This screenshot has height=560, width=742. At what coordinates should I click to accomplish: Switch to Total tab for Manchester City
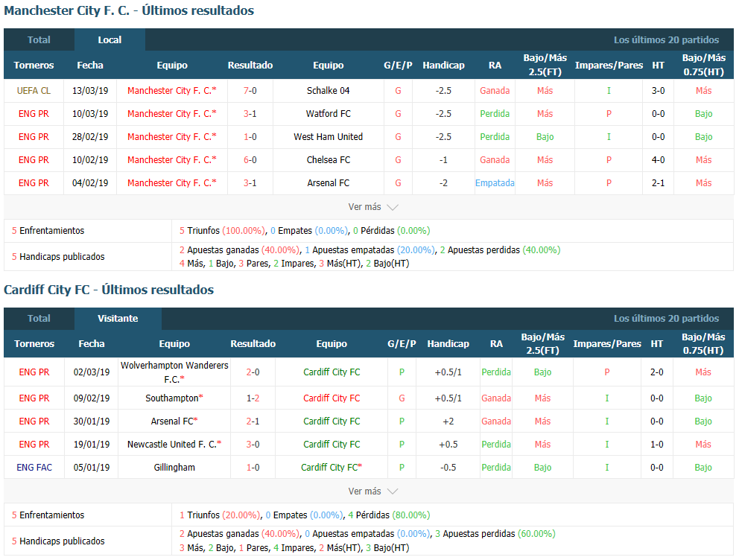coord(39,39)
